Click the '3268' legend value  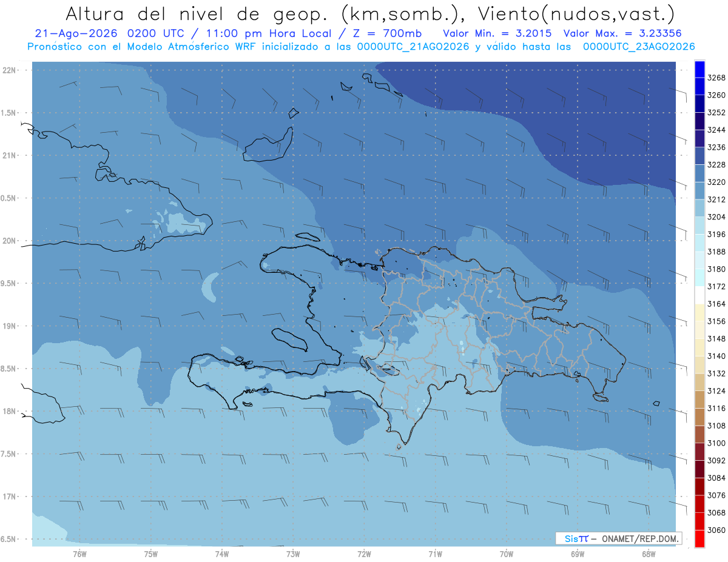point(716,78)
